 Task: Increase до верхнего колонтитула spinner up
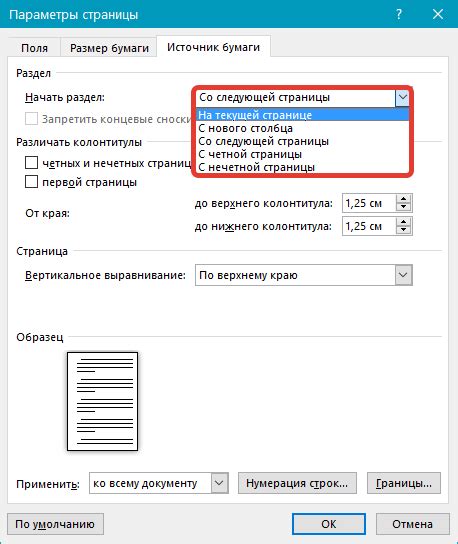click(404, 199)
